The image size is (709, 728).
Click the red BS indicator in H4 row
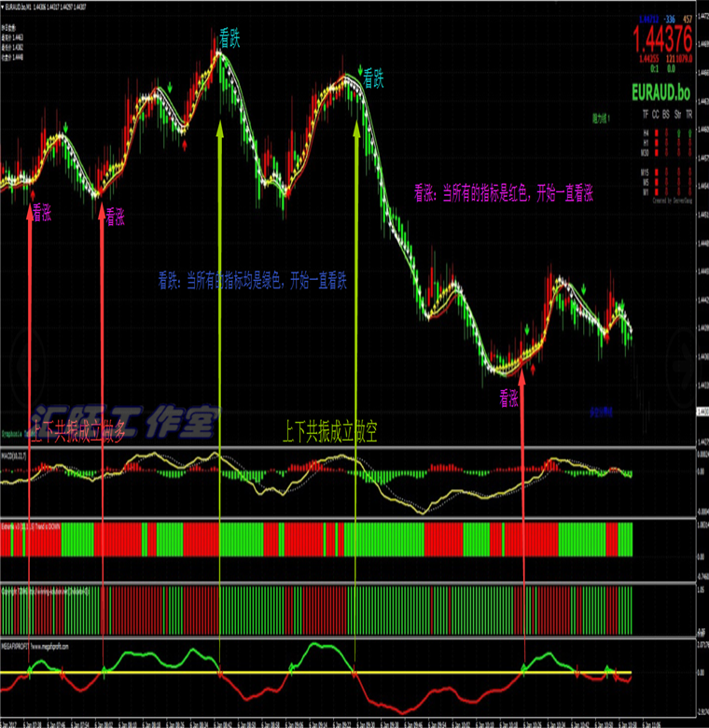coord(666,133)
